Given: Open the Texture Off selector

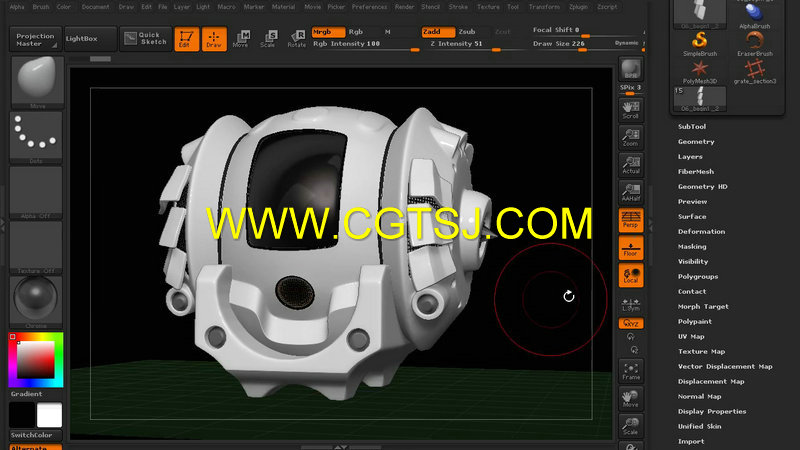Looking at the screenshot, I should pyautogui.click(x=36, y=247).
